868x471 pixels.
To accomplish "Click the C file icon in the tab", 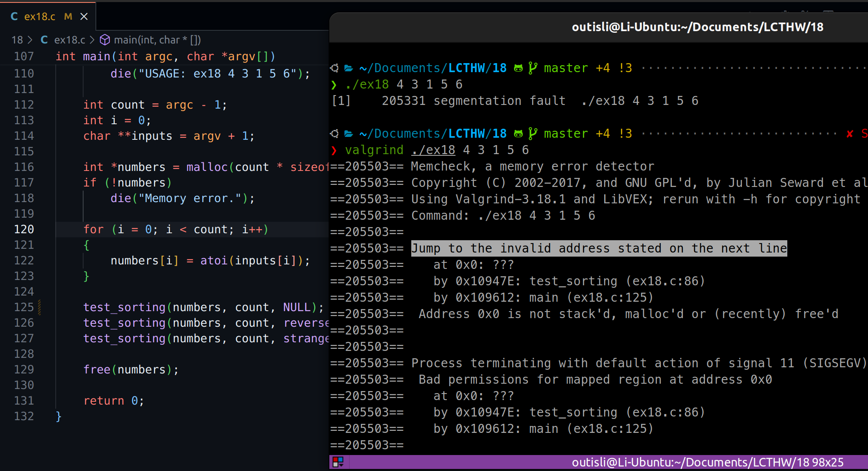I will tap(14, 16).
